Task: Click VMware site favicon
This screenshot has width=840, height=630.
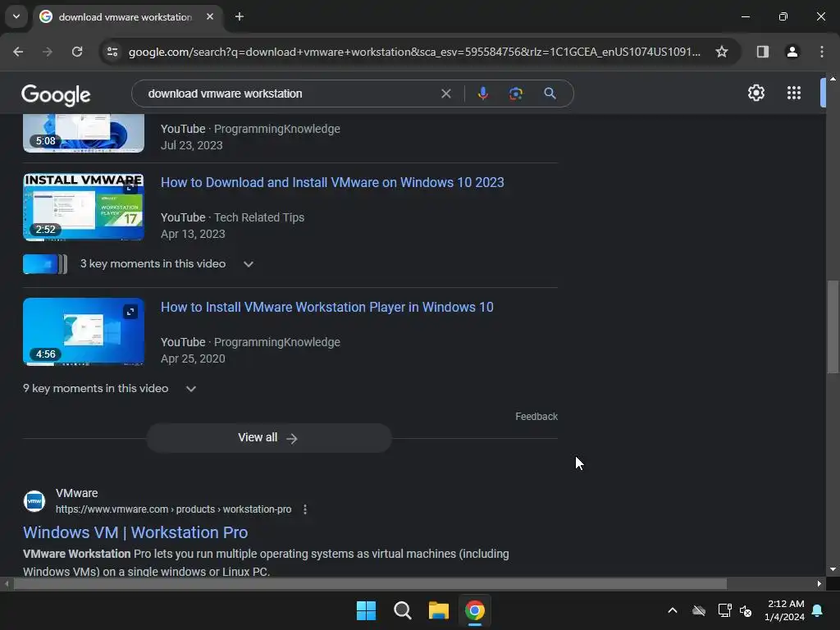Action: coord(34,501)
